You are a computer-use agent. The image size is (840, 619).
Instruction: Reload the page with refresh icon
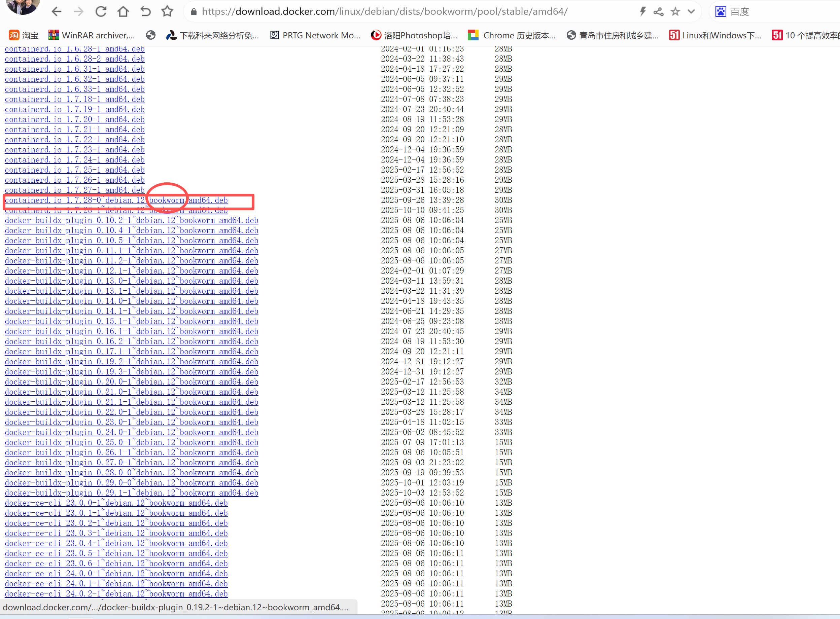click(101, 12)
